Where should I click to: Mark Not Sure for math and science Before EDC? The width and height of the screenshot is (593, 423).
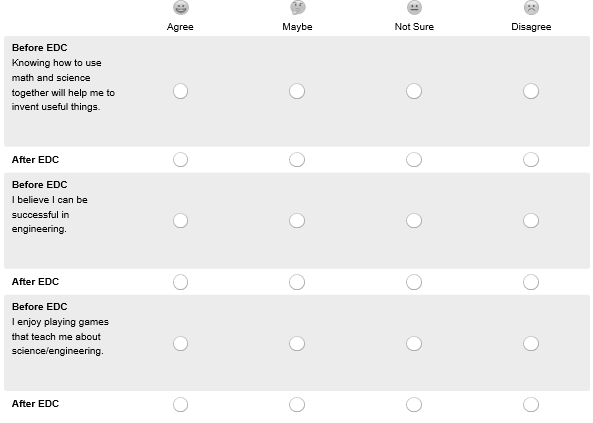point(414,91)
